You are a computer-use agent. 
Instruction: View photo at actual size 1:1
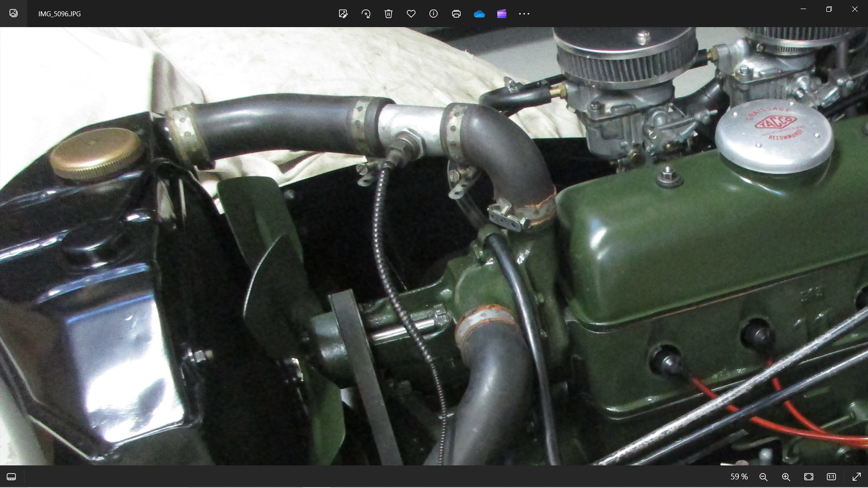[x=831, y=477]
